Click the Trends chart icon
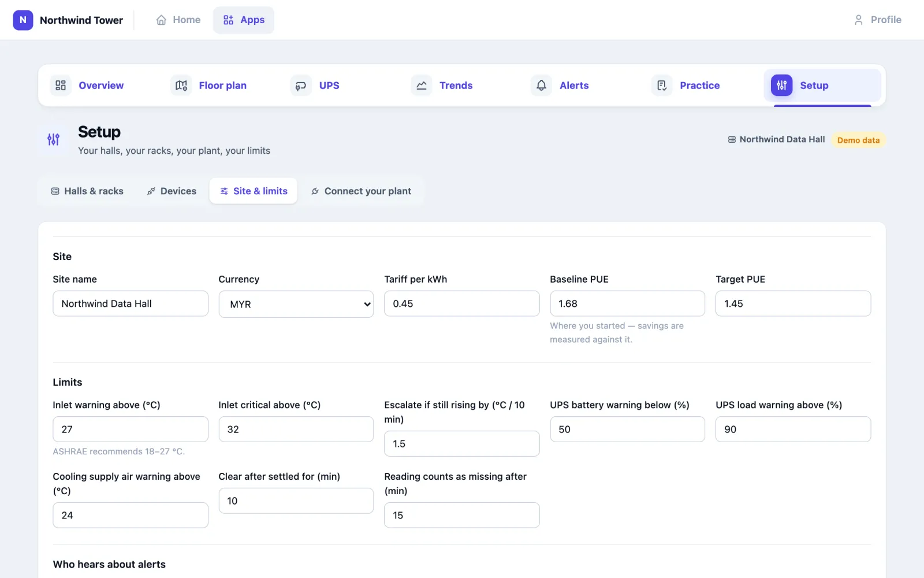Viewport: 924px width, 578px height. 422,86
